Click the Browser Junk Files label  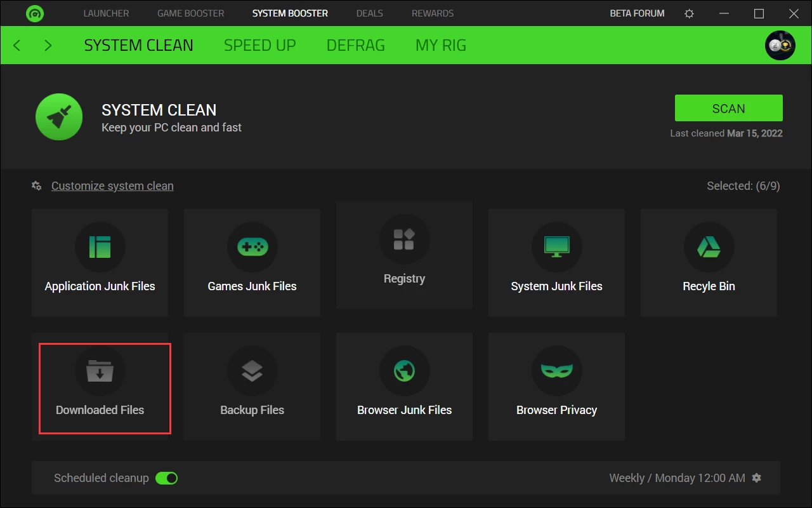coord(405,410)
